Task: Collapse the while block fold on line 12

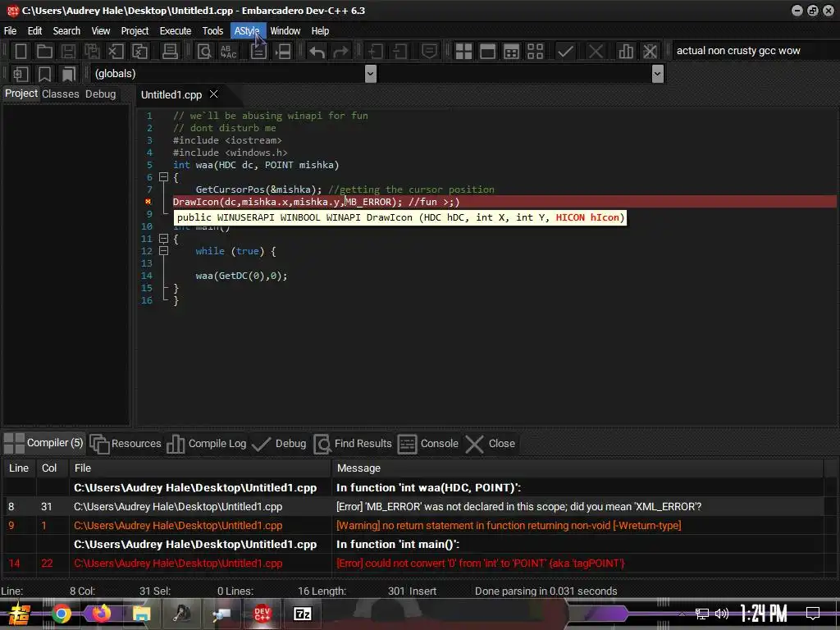Action: click(x=163, y=251)
